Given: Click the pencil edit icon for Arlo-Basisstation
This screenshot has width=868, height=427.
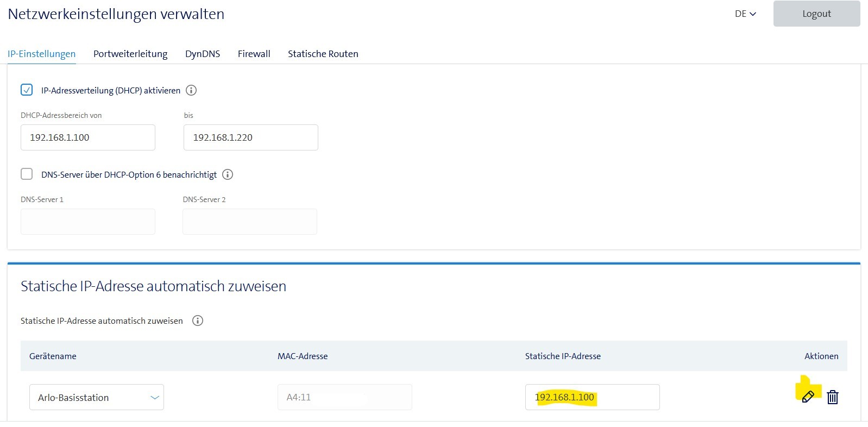Looking at the screenshot, I should [x=808, y=397].
